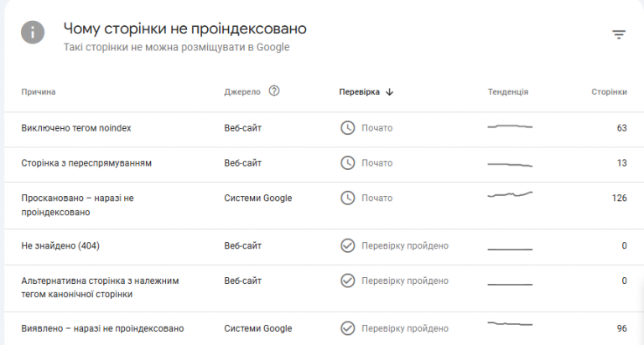
Task: Click the sort arrow next to Перевірка
Action: [x=390, y=92]
